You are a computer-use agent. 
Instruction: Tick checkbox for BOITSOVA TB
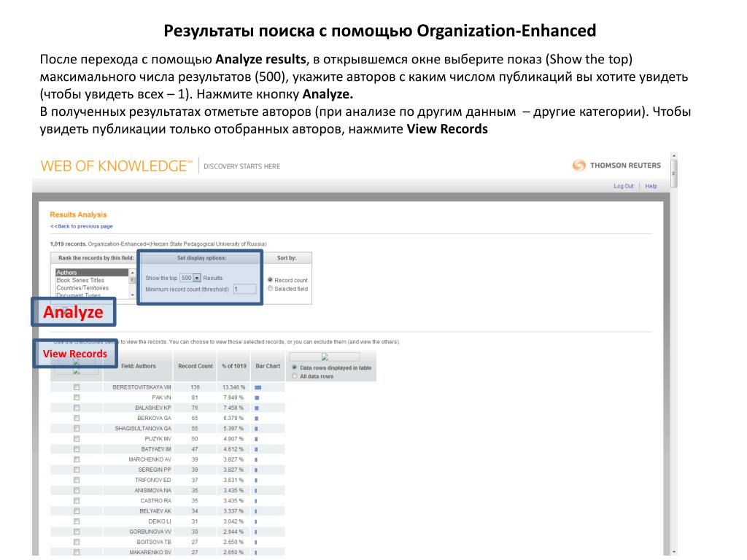point(77,542)
